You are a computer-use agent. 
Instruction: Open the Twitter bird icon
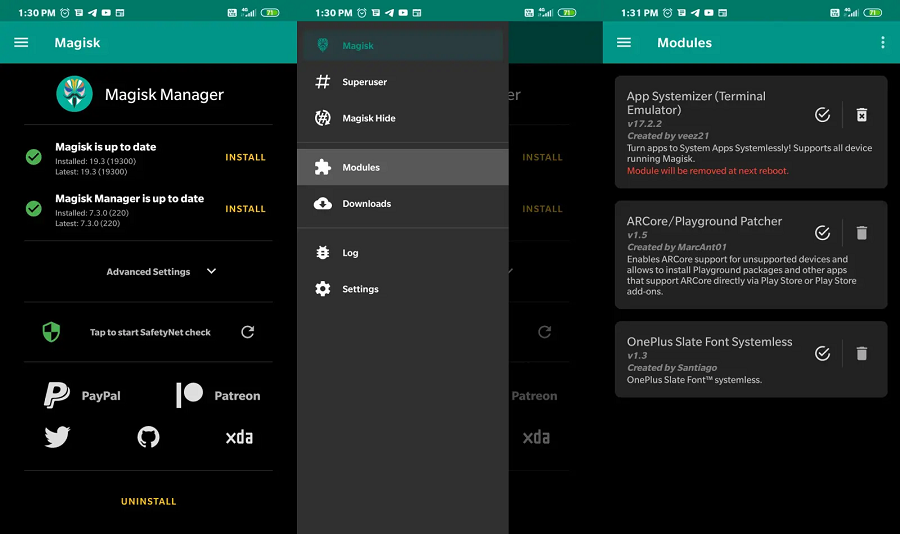tap(57, 437)
